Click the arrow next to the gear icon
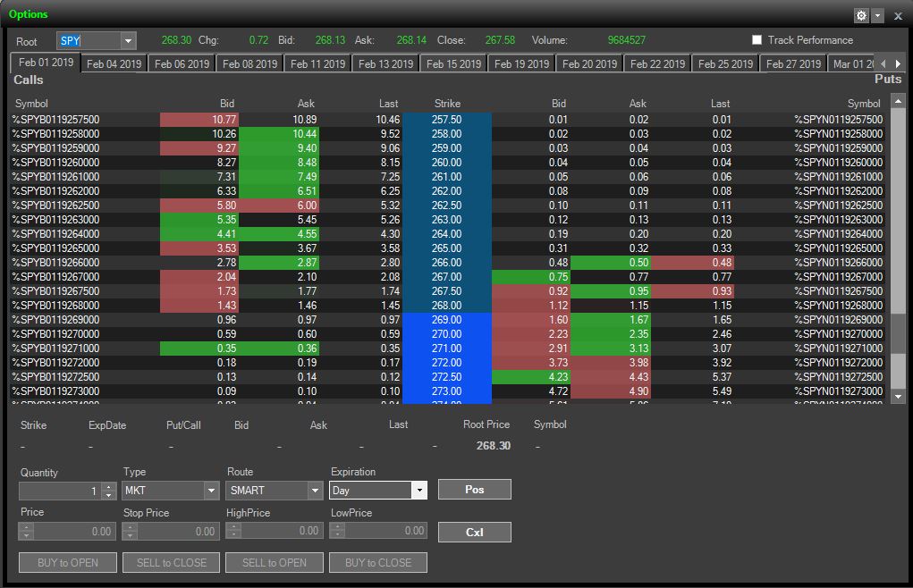 877,15
